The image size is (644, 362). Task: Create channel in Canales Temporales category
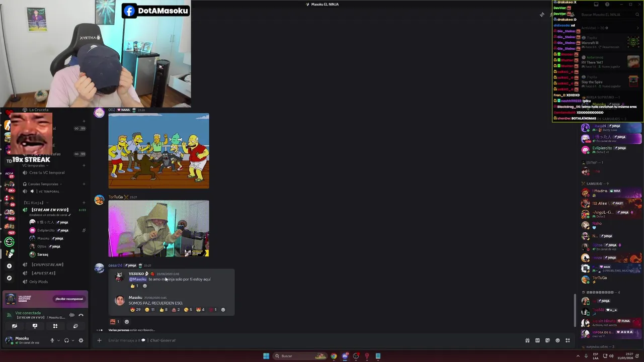point(84,184)
